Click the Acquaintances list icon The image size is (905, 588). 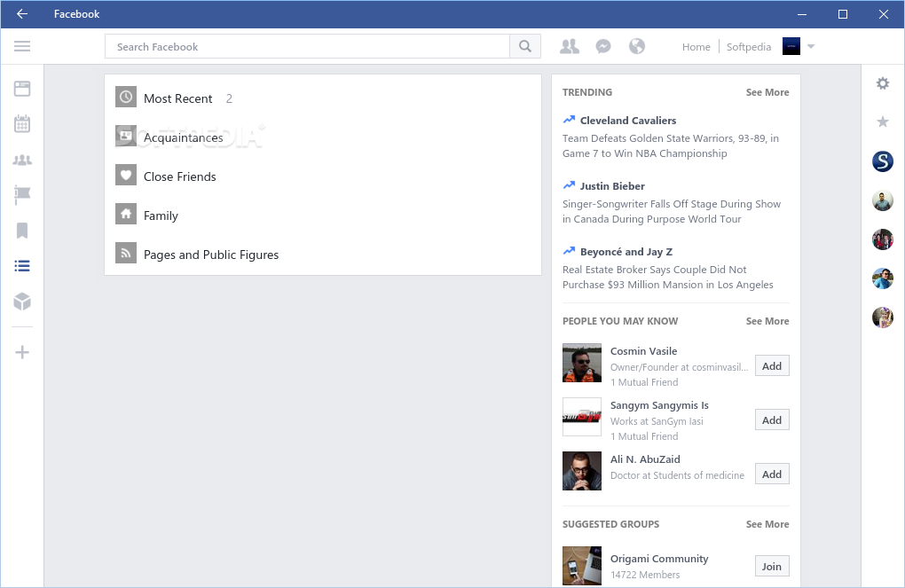coord(126,136)
